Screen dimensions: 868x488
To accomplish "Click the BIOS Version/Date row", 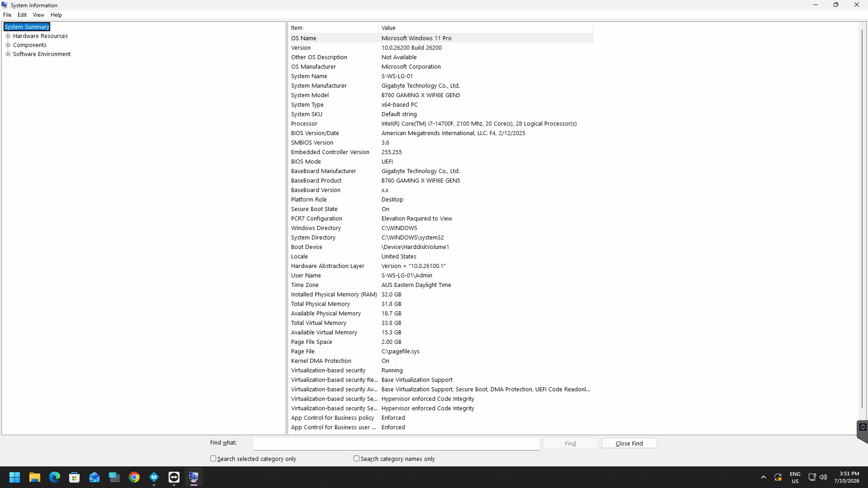I will [441, 133].
